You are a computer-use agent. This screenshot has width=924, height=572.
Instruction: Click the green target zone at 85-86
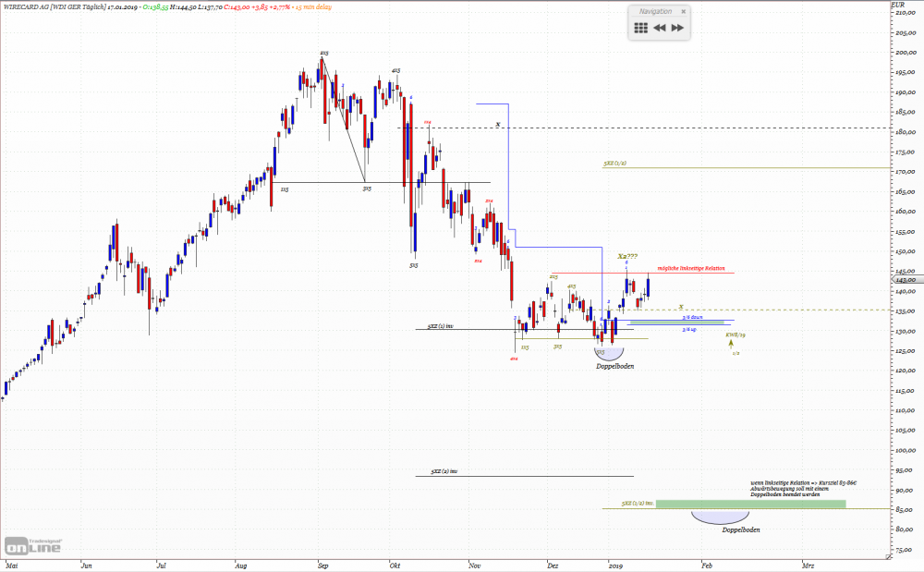coord(750,505)
